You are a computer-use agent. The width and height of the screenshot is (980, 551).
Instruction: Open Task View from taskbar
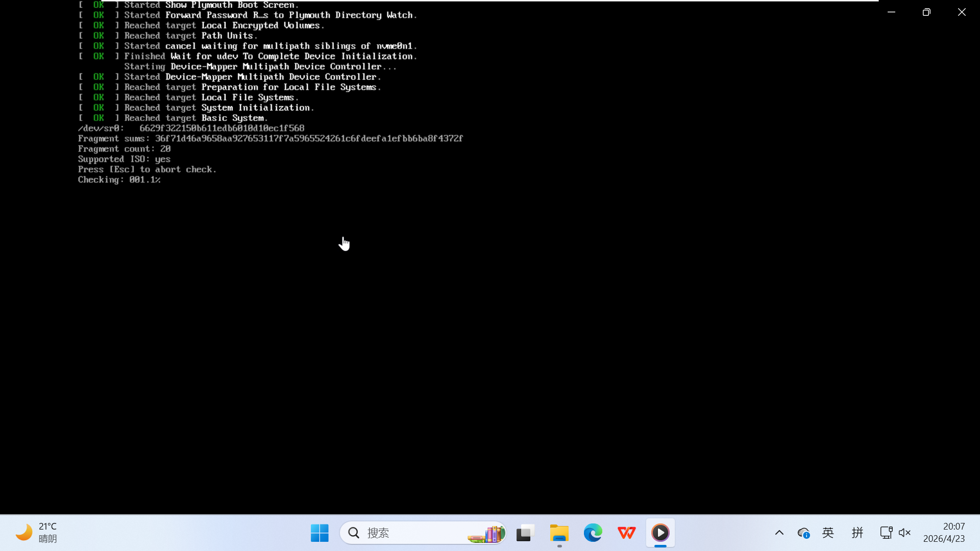click(x=525, y=533)
